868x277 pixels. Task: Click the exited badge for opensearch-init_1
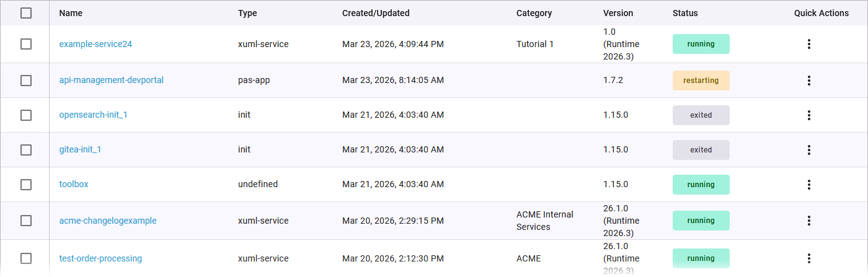point(701,115)
